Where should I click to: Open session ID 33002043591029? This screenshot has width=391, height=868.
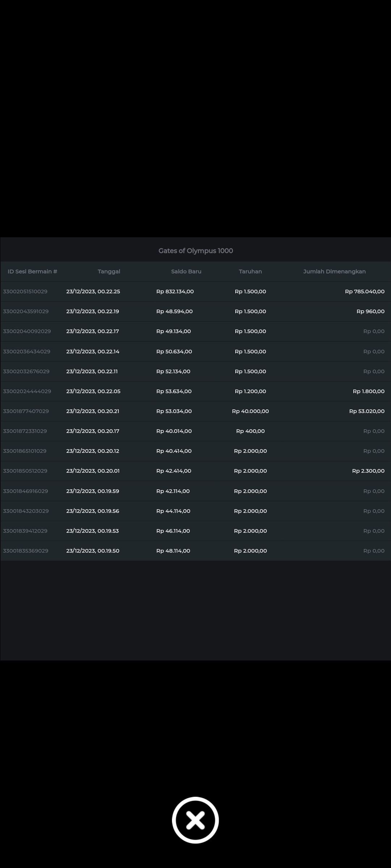(26, 311)
